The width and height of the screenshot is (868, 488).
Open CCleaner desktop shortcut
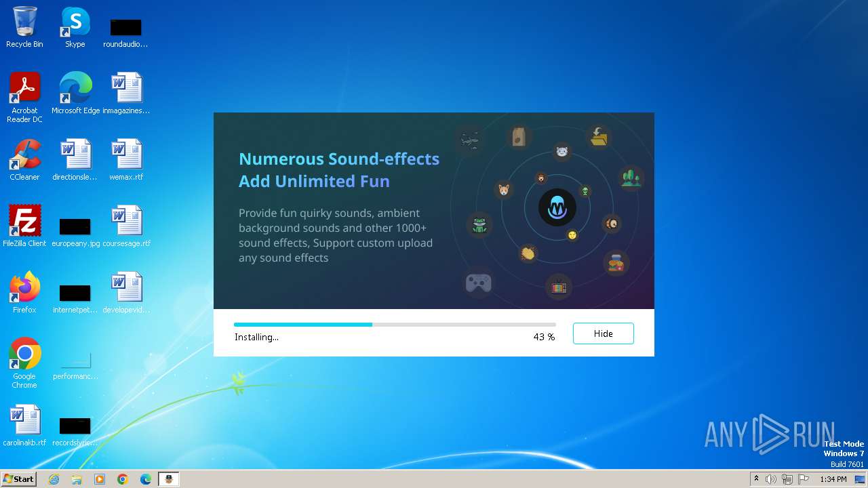[24, 160]
